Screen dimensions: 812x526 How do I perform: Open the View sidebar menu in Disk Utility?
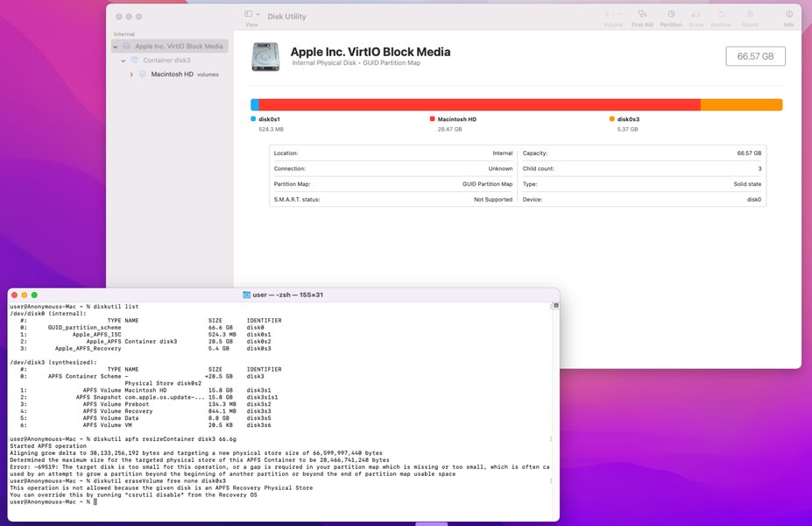pos(251,14)
